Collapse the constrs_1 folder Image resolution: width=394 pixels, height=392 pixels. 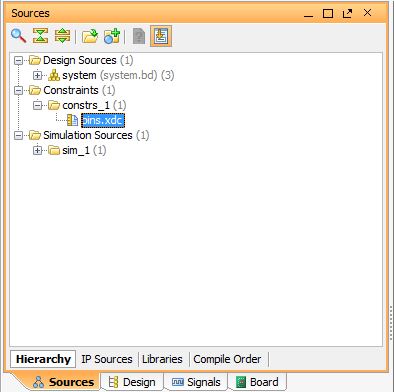pyautogui.click(x=37, y=105)
